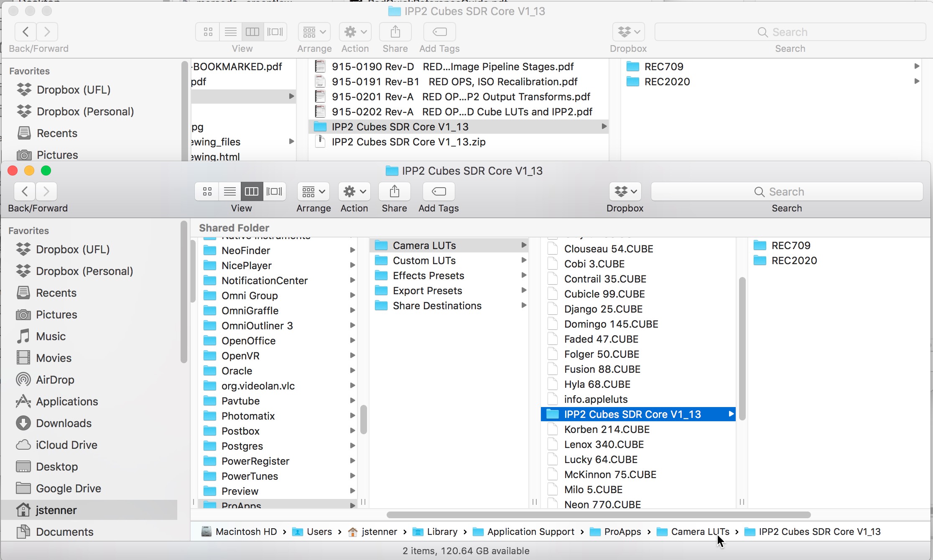Switch front window to gallery view
Screen dimensions: 933x560
coord(274,192)
